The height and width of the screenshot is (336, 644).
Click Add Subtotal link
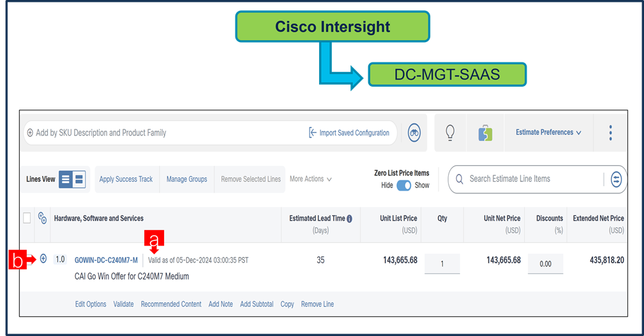pyautogui.click(x=257, y=304)
